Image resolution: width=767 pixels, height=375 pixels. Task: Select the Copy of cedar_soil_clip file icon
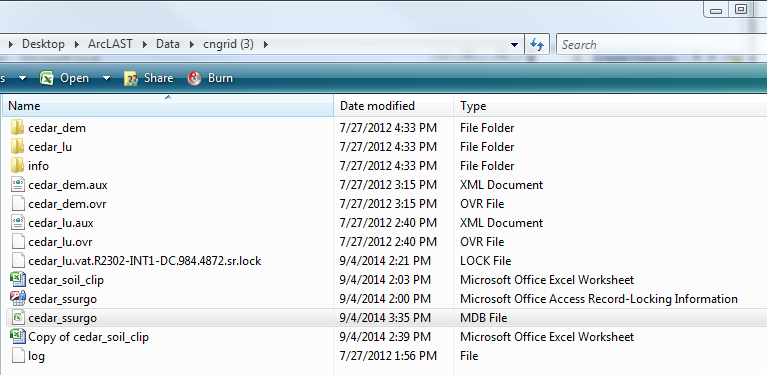(x=18, y=337)
